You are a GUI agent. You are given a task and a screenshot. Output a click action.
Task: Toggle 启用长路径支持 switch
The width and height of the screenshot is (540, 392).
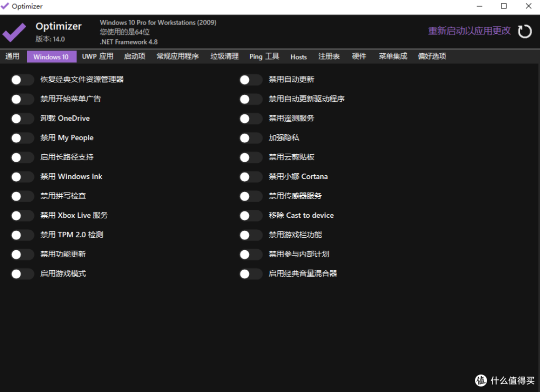[x=22, y=157]
